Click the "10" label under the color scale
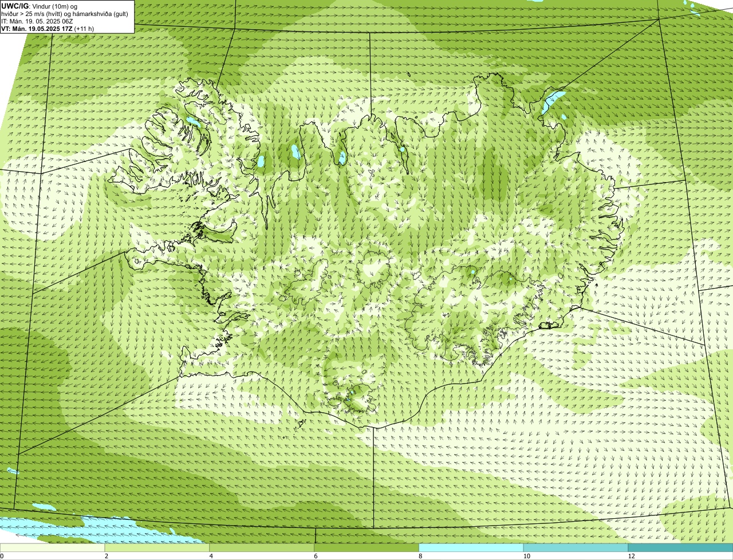This screenshot has width=733, height=560. coord(526,556)
